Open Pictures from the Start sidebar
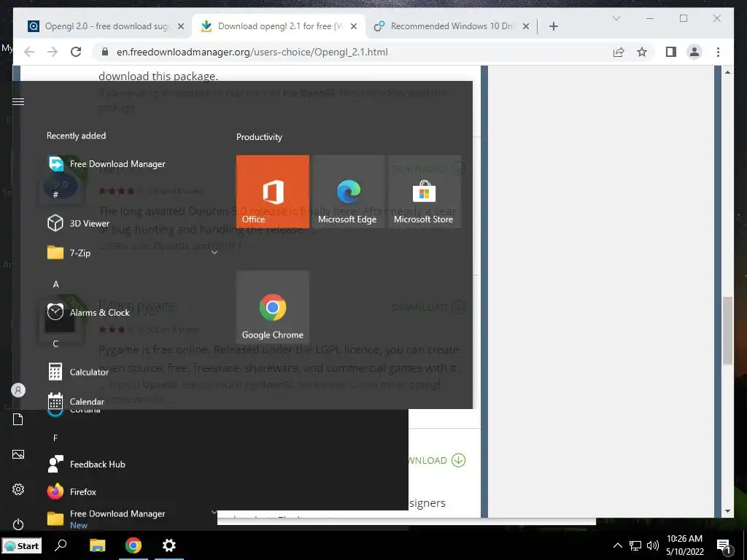Screen dimensions: 747x560 [18, 454]
